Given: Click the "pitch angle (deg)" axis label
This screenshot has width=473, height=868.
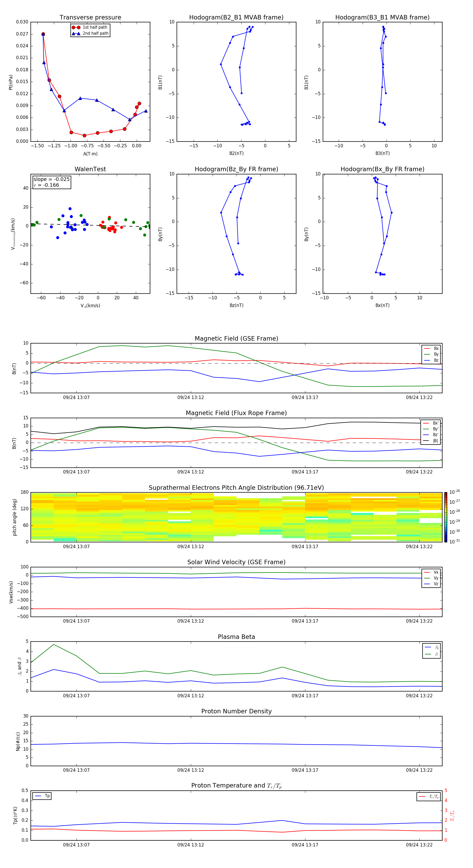Looking at the screenshot, I should (x=14, y=517).
